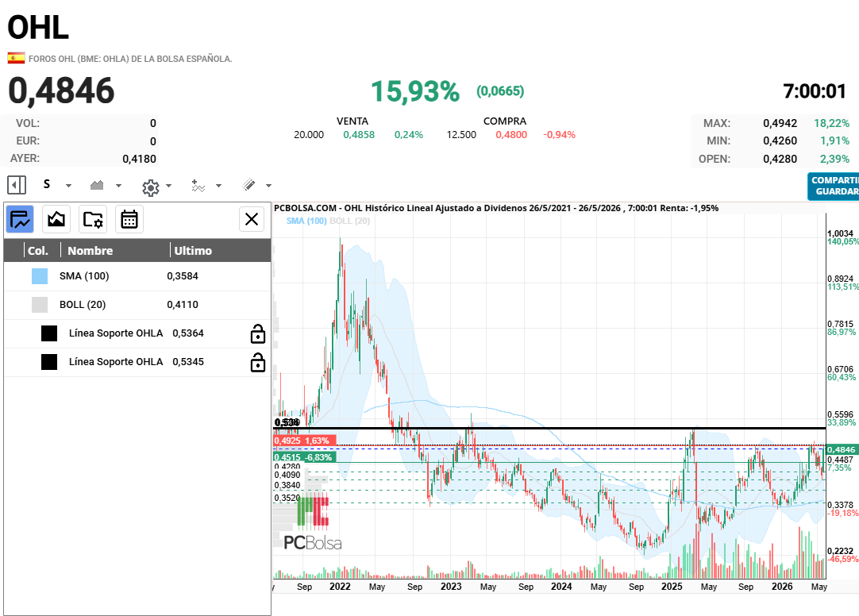Click the Col. column header
This screenshot has width=859, height=616.
(x=38, y=251)
